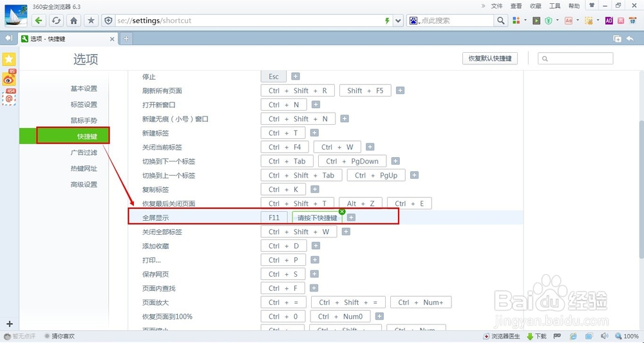Viewport: 644px width, 343px height.
Task: Click the Aa translation extension icon
Action: (569, 21)
